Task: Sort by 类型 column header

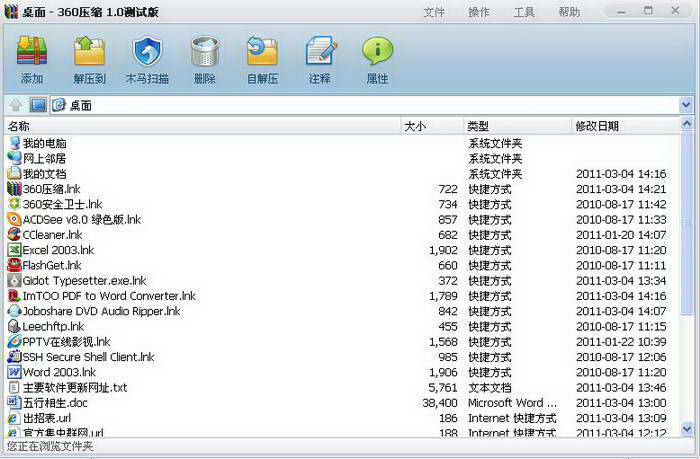Action: pos(517,126)
